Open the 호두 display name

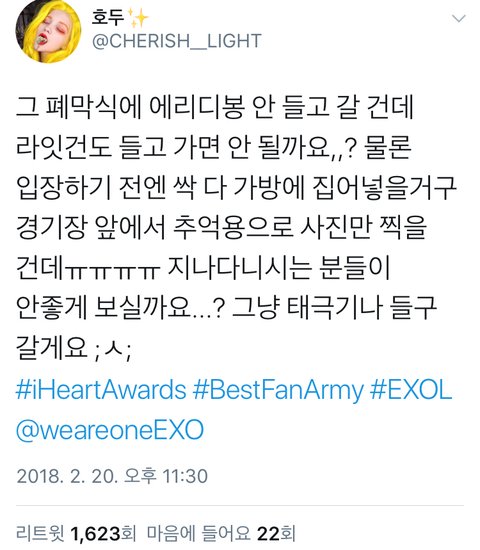click(x=108, y=17)
